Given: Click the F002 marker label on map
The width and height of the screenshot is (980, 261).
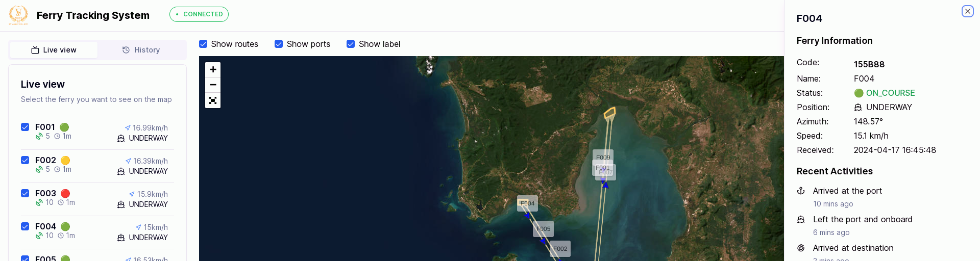Looking at the screenshot, I should pos(560,249).
